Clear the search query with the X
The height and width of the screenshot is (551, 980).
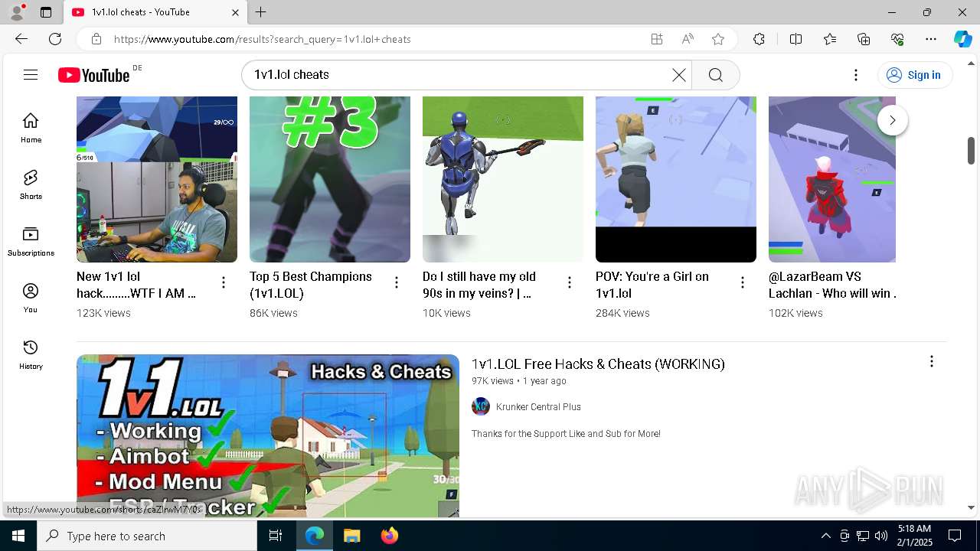[x=679, y=74]
